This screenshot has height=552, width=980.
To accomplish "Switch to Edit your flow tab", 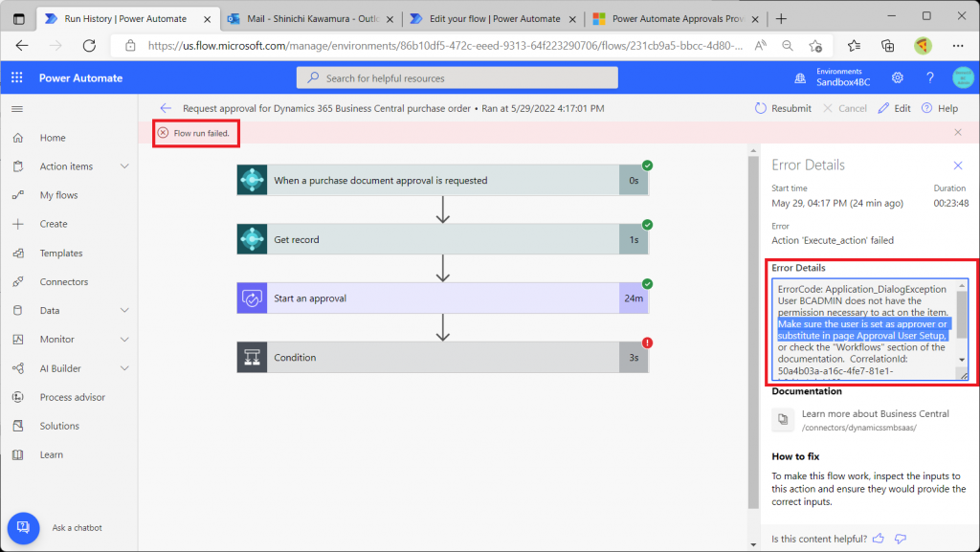I will pyautogui.click(x=493, y=19).
